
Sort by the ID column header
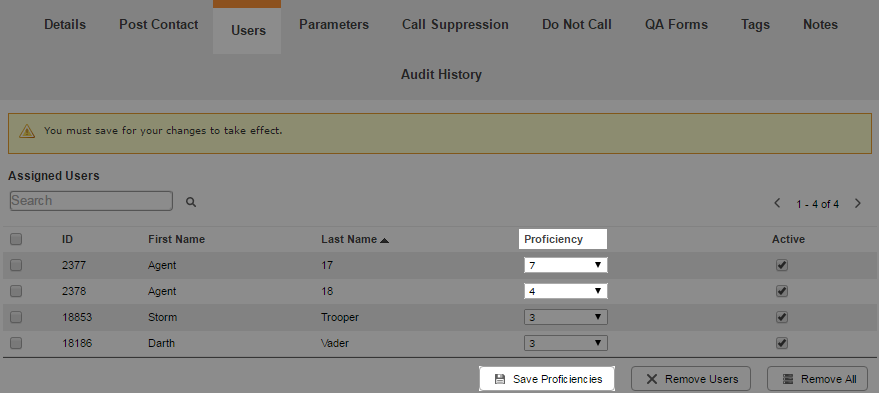pyautogui.click(x=67, y=239)
